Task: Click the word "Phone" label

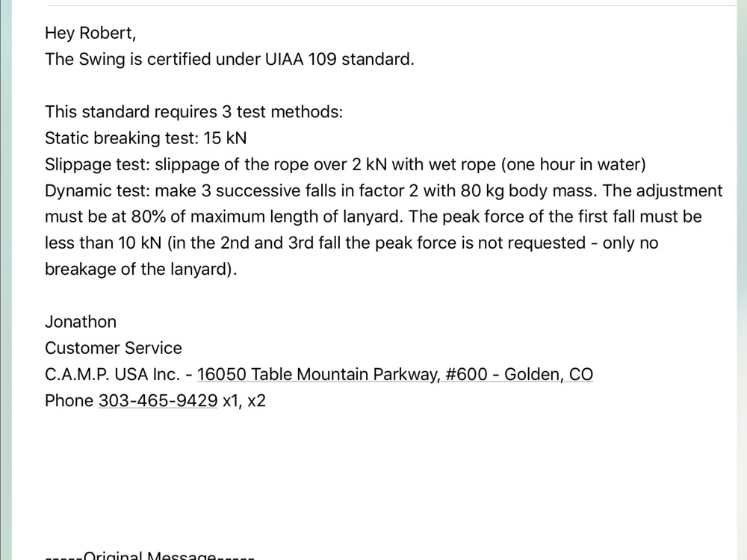Action: (x=69, y=400)
